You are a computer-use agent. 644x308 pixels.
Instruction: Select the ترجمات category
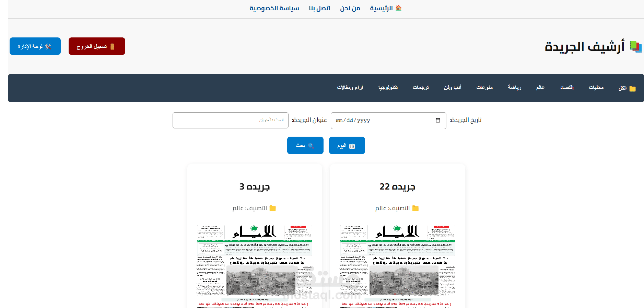(x=421, y=88)
